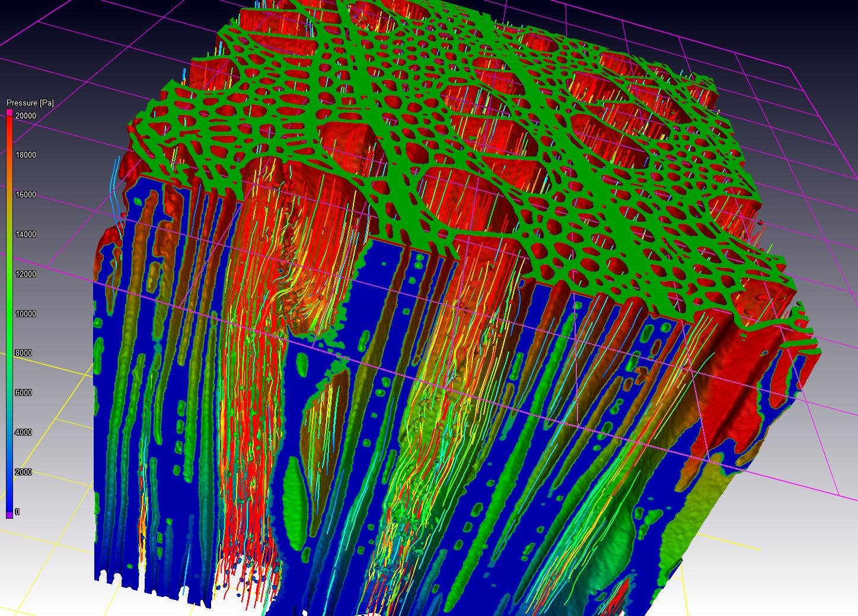Viewport: 858px width, 616px height.
Task: Click the 2000 legend tick label
Action: click(x=23, y=472)
